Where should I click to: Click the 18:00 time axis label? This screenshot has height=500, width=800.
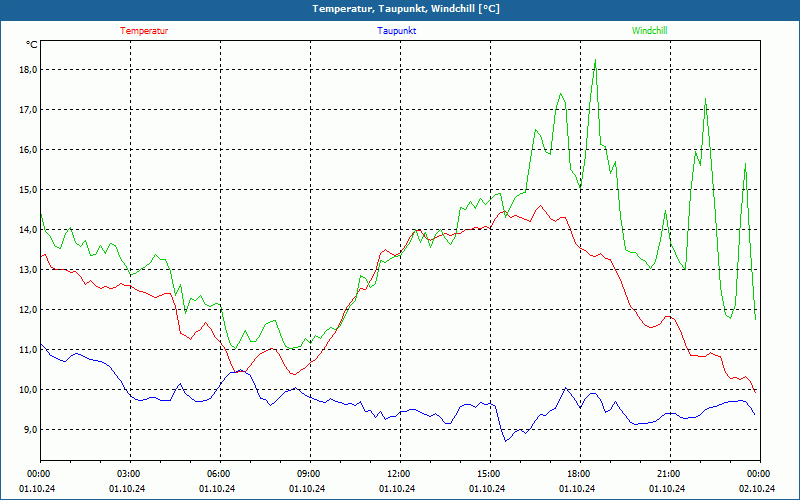(x=580, y=474)
